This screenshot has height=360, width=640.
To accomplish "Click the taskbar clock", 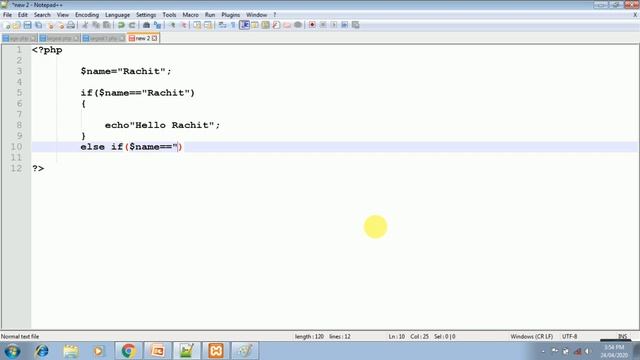I will pyautogui.click(x=614, y=351).
